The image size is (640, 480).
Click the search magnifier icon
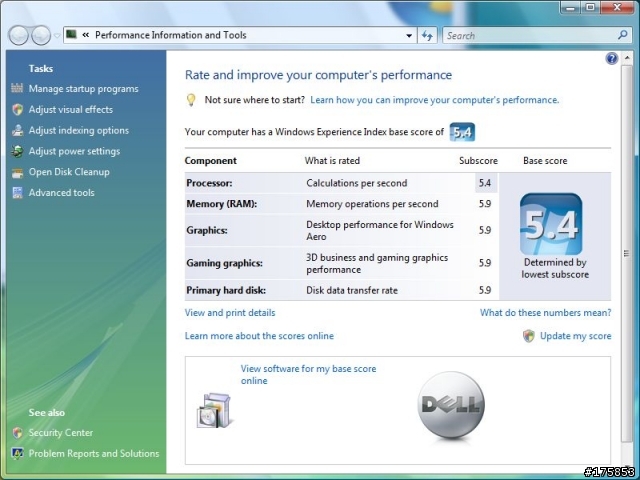[622, 35]
